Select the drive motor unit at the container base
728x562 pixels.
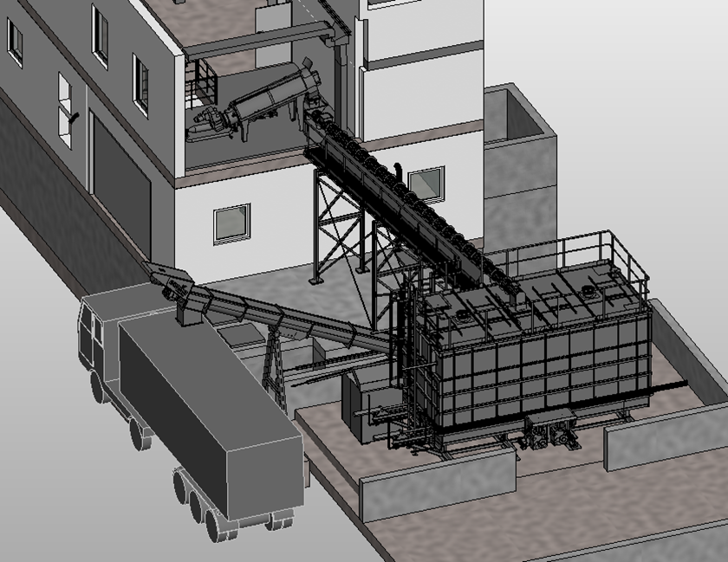click(x=552, y=430)
